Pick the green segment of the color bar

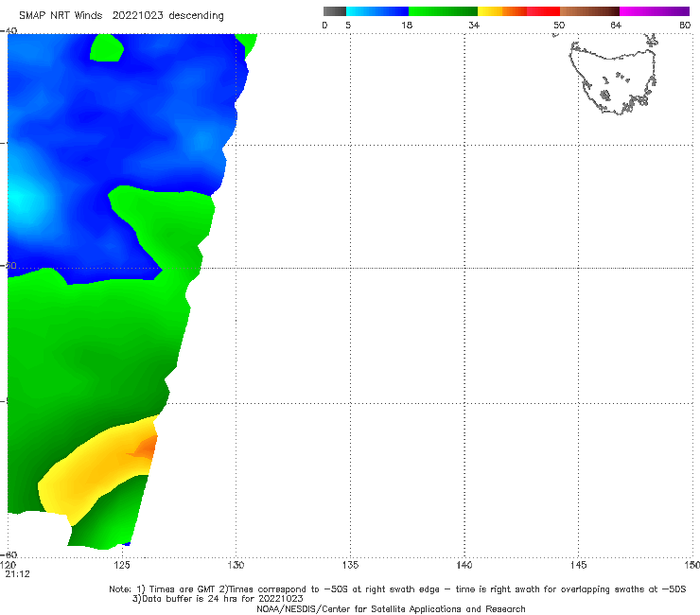443,11
